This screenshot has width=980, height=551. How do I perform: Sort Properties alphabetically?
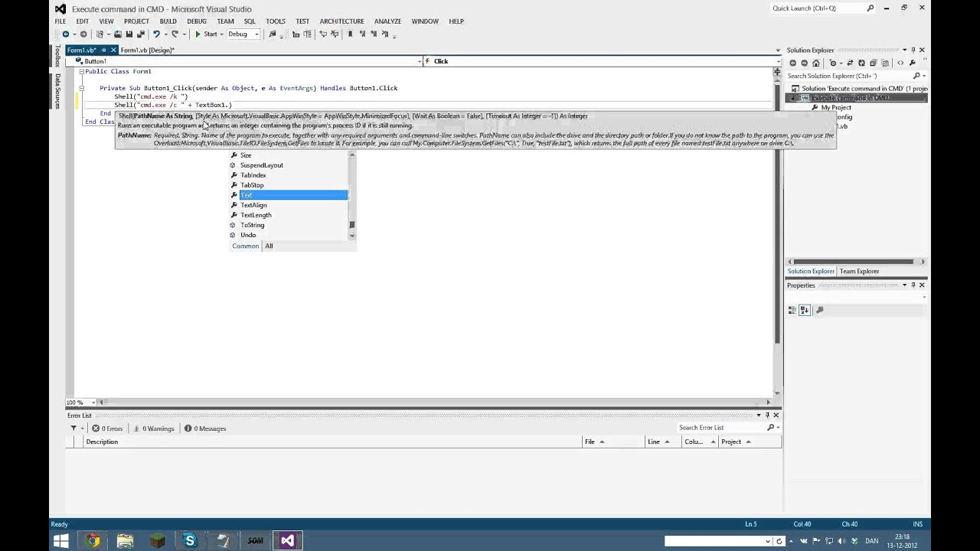805,310
